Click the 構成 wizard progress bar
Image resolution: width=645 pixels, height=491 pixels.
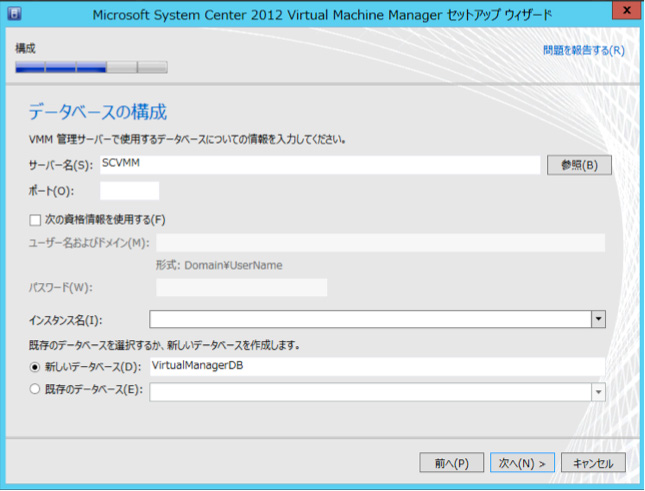pos(91,67)
